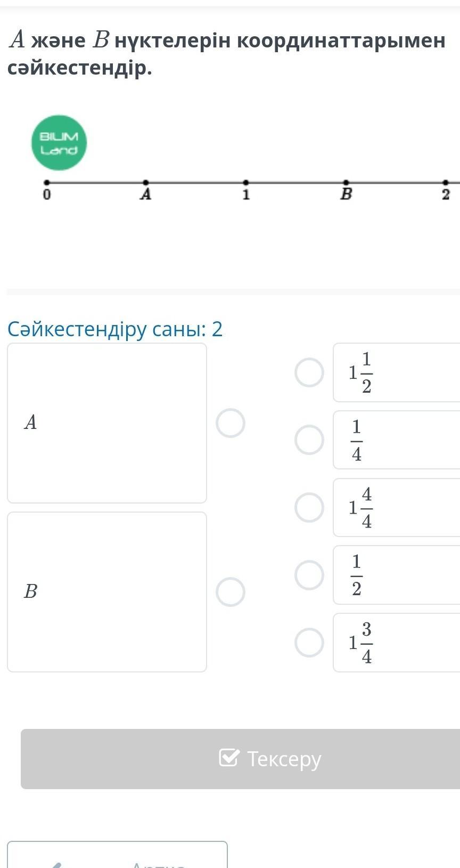Select the radio for 1 1/2 option
This screenshot has height=868, width=460.
309,372
